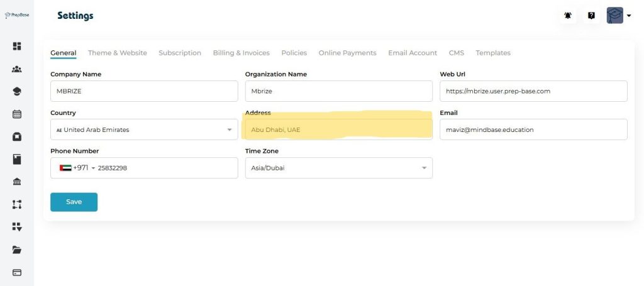Open the phone country code +971 selector
The image size is (644, 286).
(x=77, y=168)
